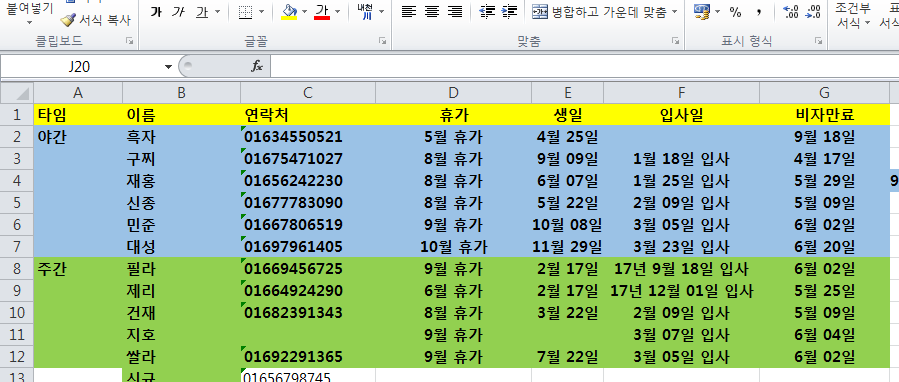Expand 병합하고 가운데 맞춤 dropdown arrow
899x382 pixels.
[674, 11]
